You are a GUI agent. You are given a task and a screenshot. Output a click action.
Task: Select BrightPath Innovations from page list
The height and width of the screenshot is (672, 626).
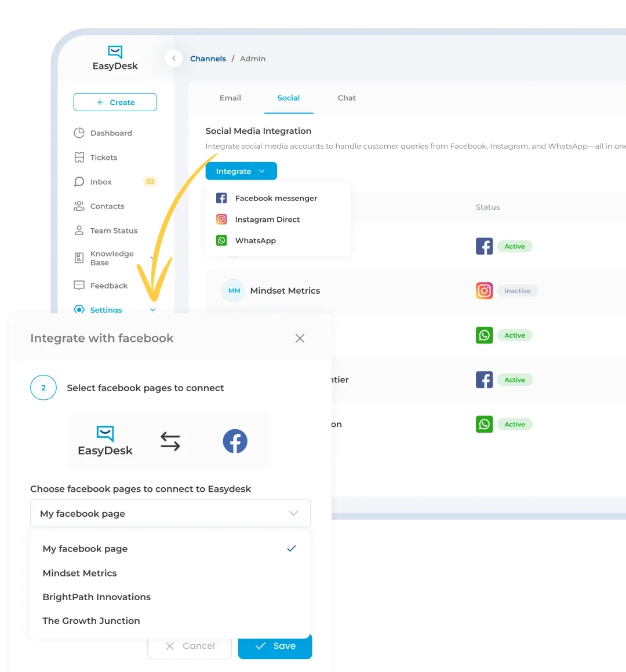click(96, 597)
